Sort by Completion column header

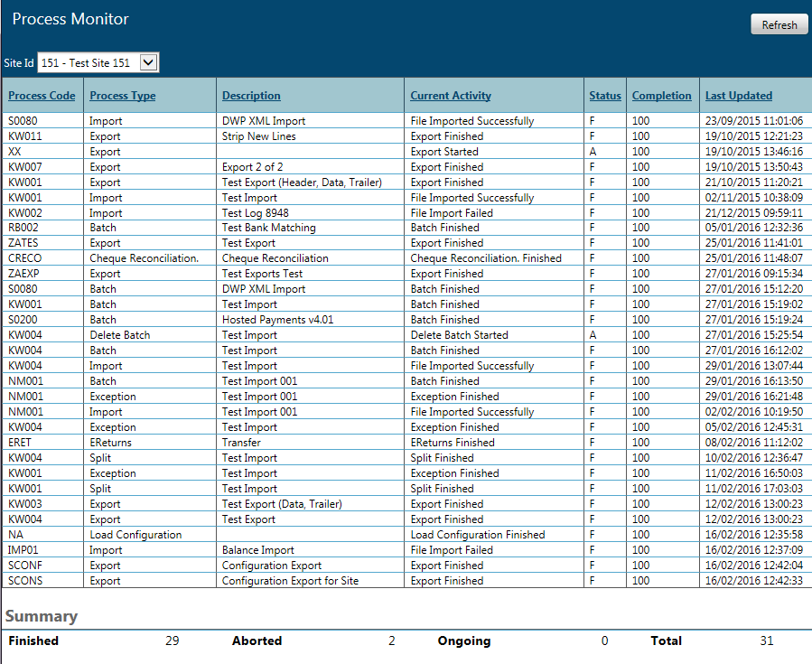pos(662,96)
